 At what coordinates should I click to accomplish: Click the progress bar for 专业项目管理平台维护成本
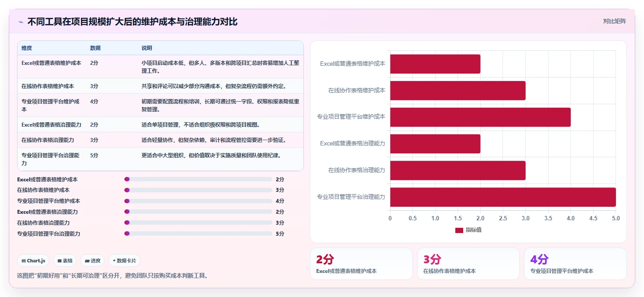198,201
